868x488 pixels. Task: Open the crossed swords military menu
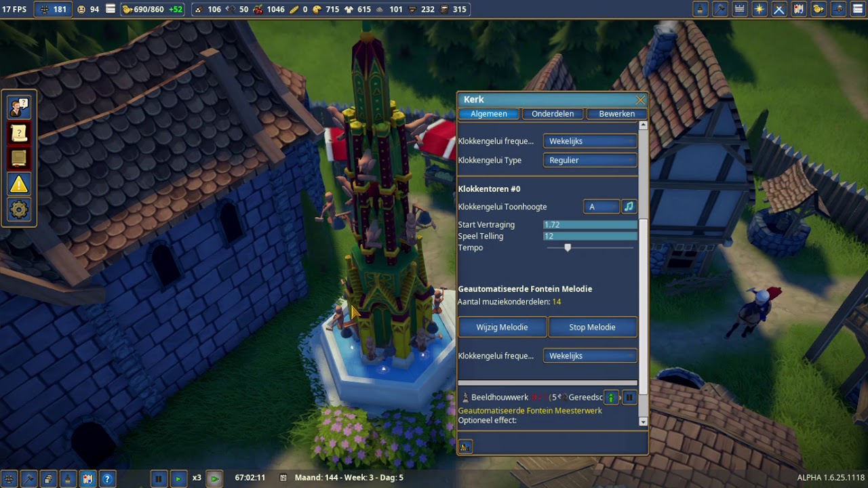point(779,9)
